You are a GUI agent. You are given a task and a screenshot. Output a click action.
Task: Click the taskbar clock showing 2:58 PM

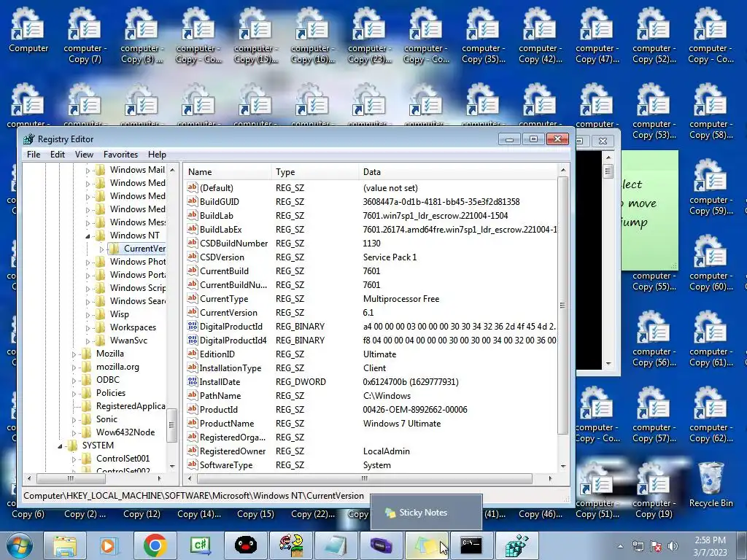[710, 546]
